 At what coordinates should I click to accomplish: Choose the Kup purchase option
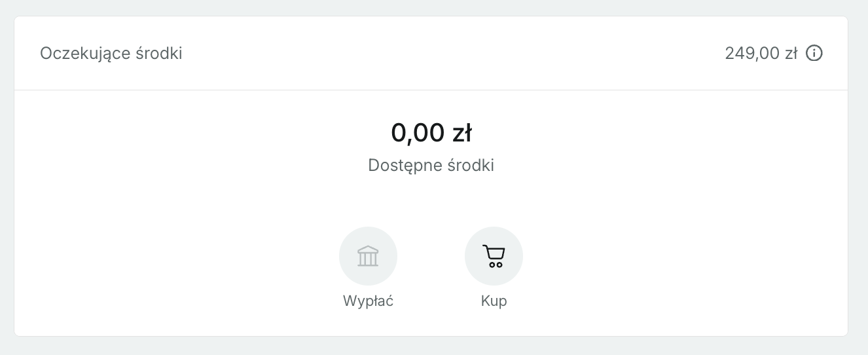(494, 268)
